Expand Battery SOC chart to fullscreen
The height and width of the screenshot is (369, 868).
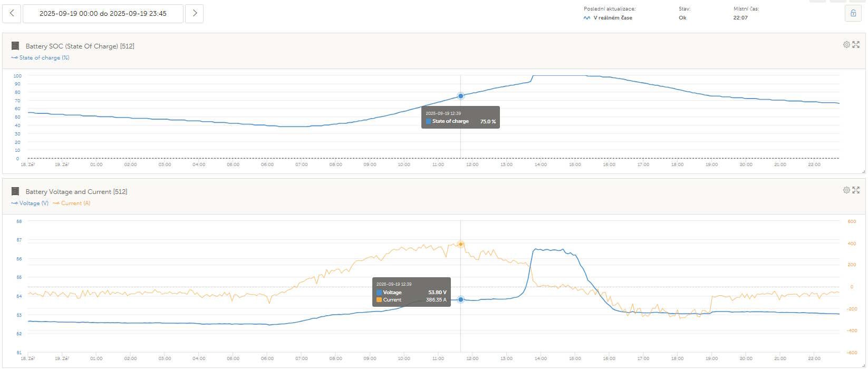856,45
